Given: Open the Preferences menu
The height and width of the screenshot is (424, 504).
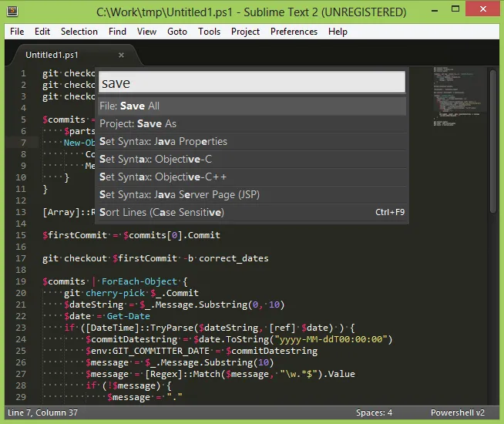Looking at the screenshot, I should [294, 32].
